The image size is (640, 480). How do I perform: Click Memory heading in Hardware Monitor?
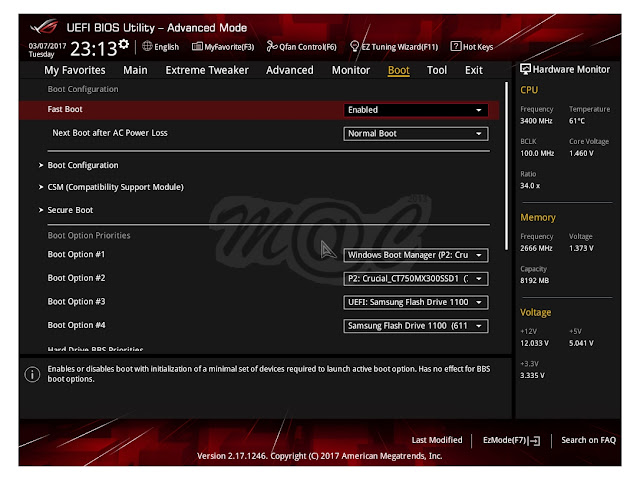(x=538, y=218)
